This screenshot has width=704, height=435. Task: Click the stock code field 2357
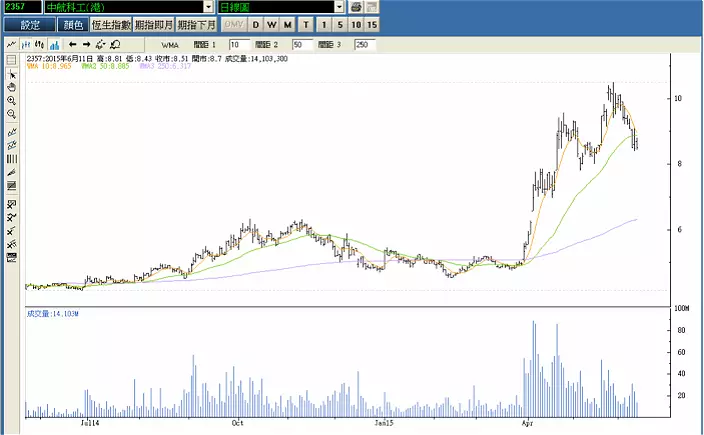(20, 7)
